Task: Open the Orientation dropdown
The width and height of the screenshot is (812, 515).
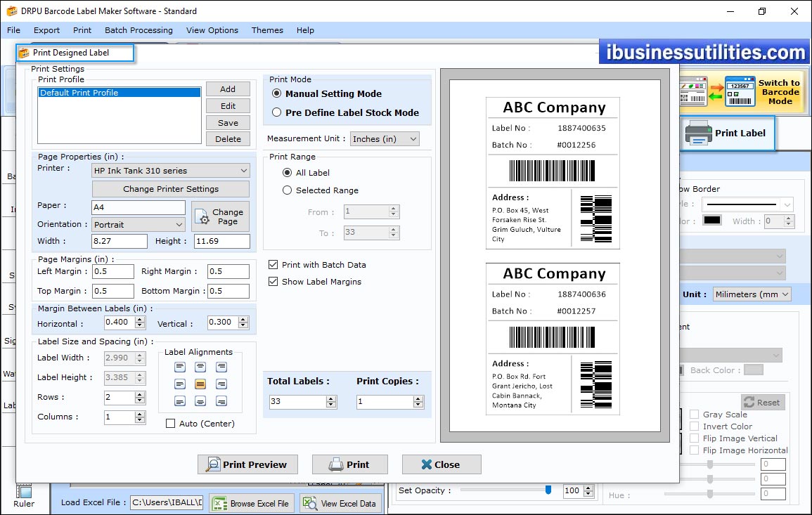Action: [138, 225]
